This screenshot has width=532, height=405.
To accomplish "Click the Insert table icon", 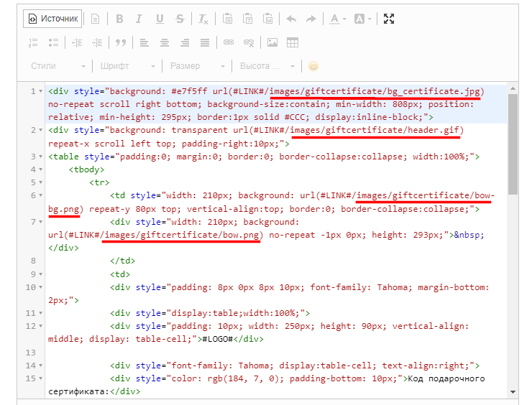I will (x=292, y=42).
